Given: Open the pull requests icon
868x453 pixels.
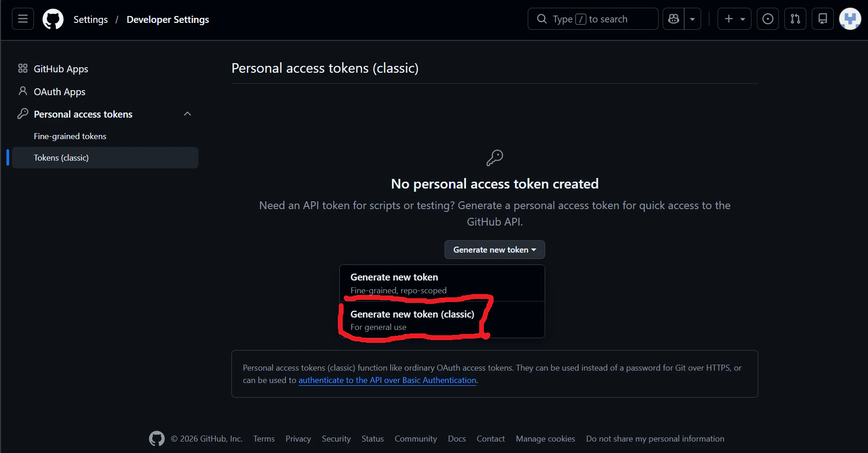Looking at the screenshot, I should (x=795, y=19).
